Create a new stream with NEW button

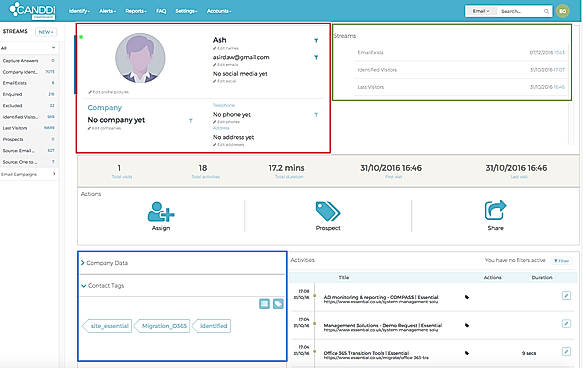[46, 32]
